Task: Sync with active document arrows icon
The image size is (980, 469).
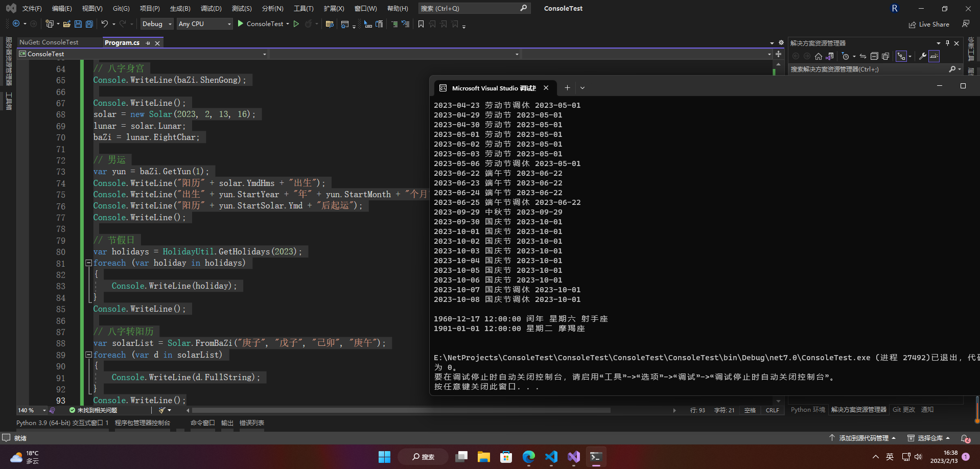Action: 863,56
